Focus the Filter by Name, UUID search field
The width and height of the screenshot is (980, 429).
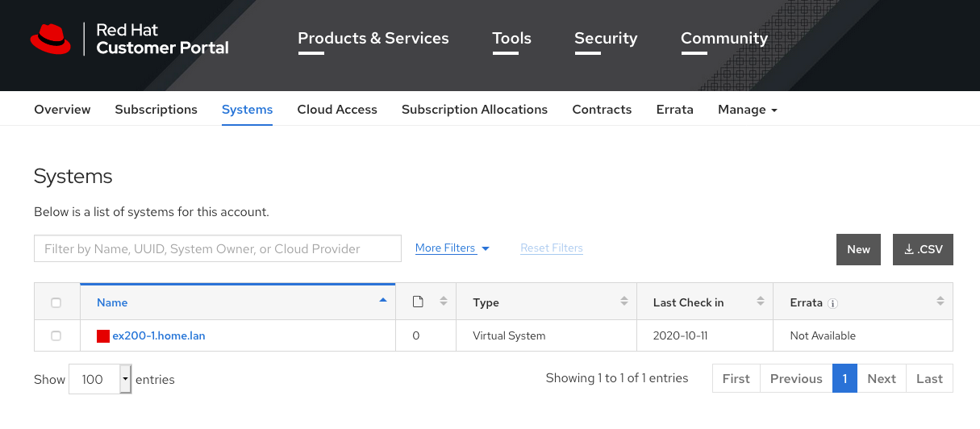218,248
